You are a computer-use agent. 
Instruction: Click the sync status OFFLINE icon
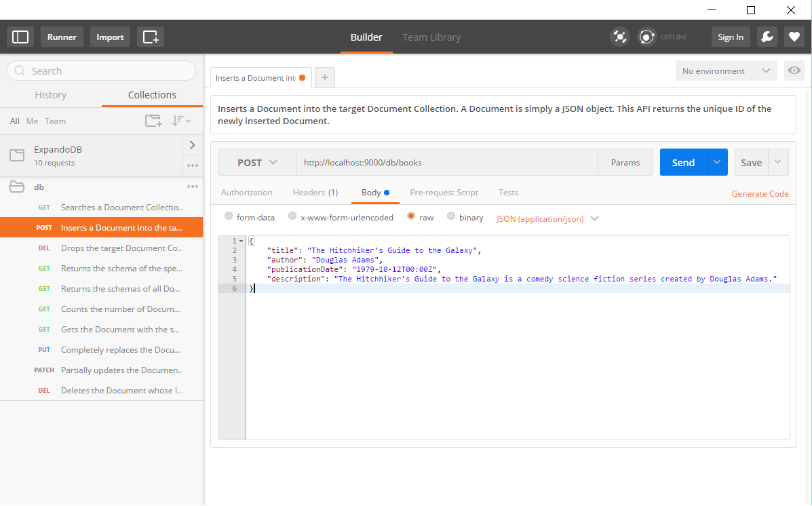pos(646,37)
